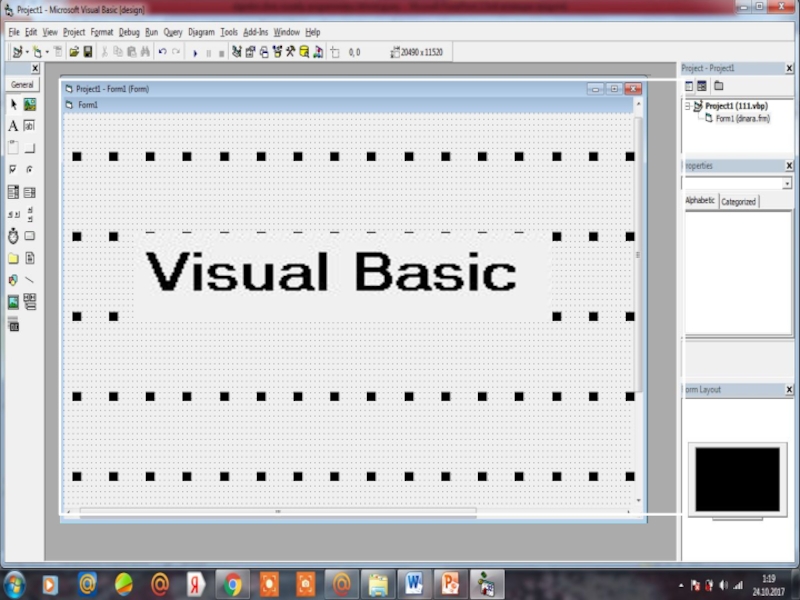Open Microsoft Word from the taskbar
The width and height of the screenshot is (800, 600).
tap(414, 584)
